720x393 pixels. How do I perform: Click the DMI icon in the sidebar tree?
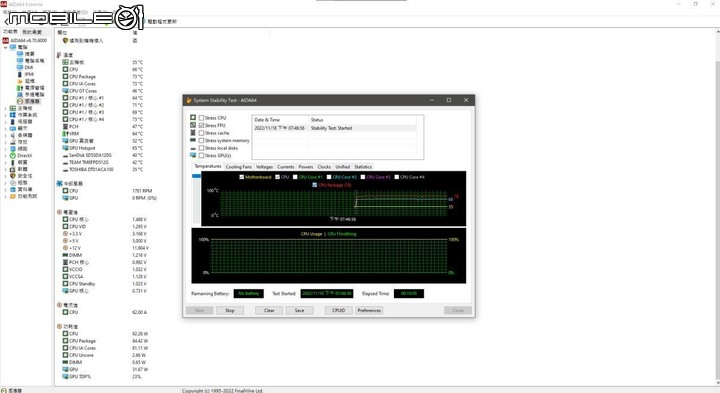pyautogui.click(x=20, y=67)
